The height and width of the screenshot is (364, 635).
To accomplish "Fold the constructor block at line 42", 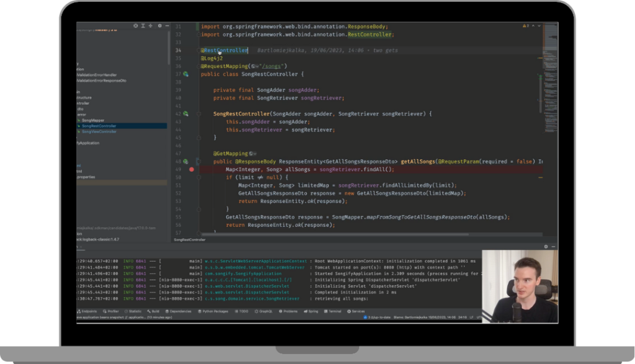I will point(199,113).
